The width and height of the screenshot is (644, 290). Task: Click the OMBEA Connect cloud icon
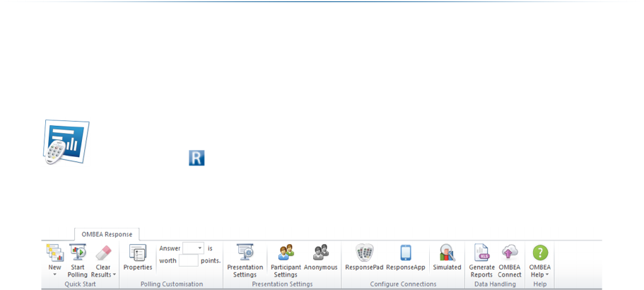[x=510, y=253]
